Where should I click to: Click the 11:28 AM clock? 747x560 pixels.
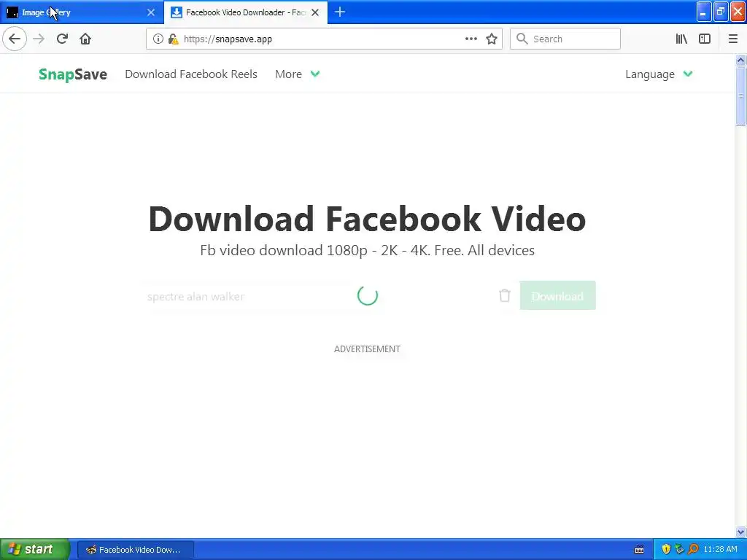720,550
